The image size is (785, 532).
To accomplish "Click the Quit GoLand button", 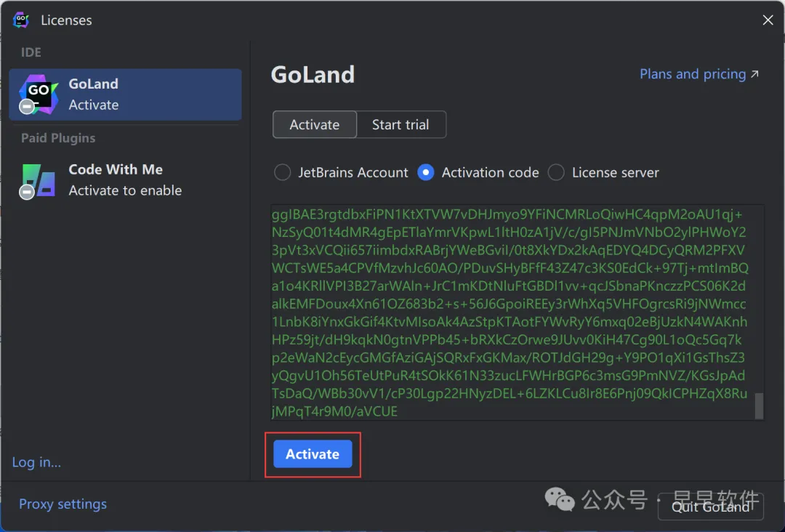I will point(710,507).
